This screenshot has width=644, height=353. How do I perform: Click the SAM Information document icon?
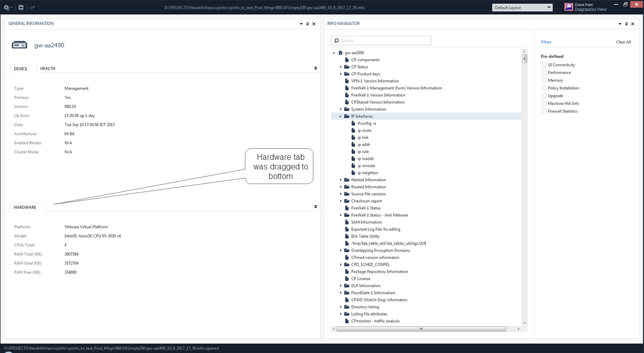347,222
